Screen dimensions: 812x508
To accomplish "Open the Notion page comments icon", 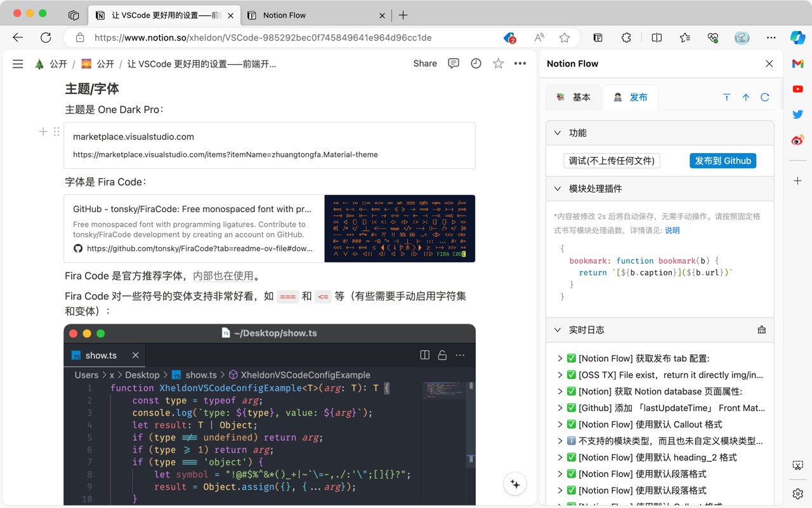I will pyautogui.click(x=454, y=63).
